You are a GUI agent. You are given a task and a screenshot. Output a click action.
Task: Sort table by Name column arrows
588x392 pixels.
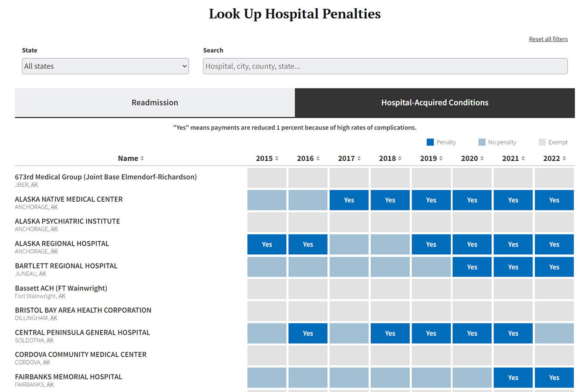click(142, 159)
